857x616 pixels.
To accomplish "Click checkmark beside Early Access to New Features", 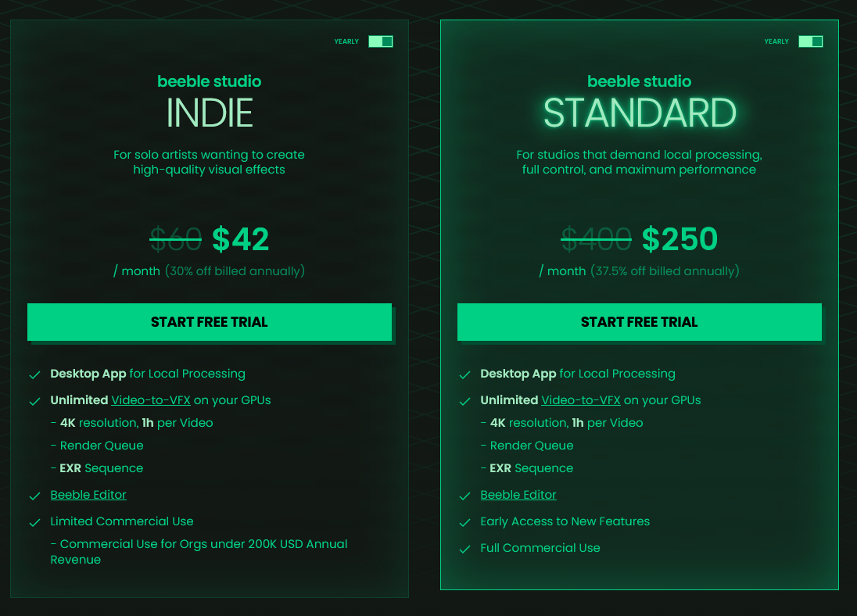I will point(464,522).
